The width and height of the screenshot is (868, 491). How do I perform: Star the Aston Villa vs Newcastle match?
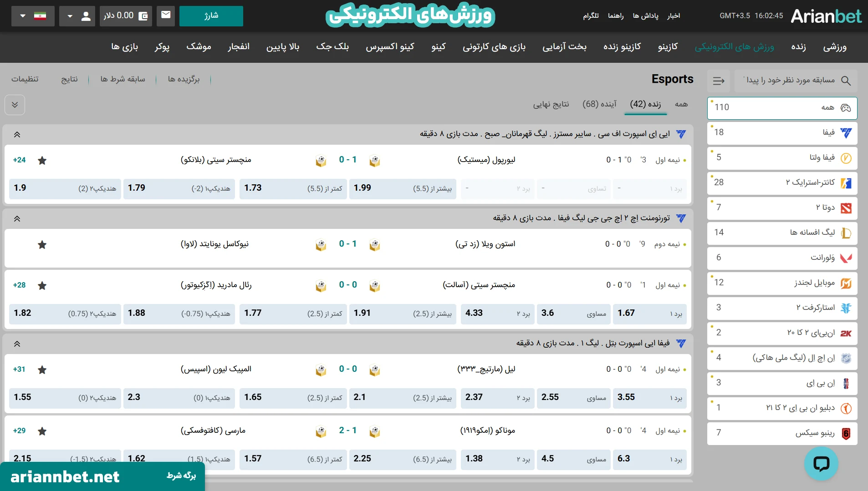(x=42, y=245)
